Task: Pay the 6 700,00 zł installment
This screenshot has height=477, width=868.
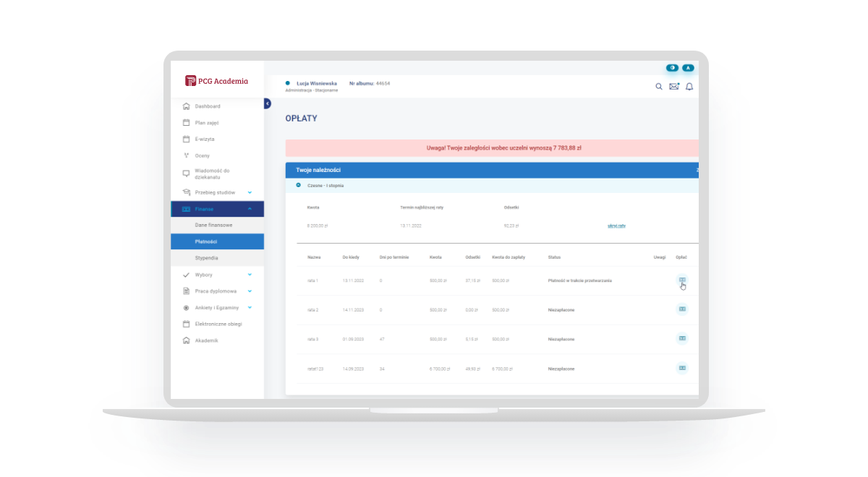Action: pyautogui.click(x=681, y=368)
